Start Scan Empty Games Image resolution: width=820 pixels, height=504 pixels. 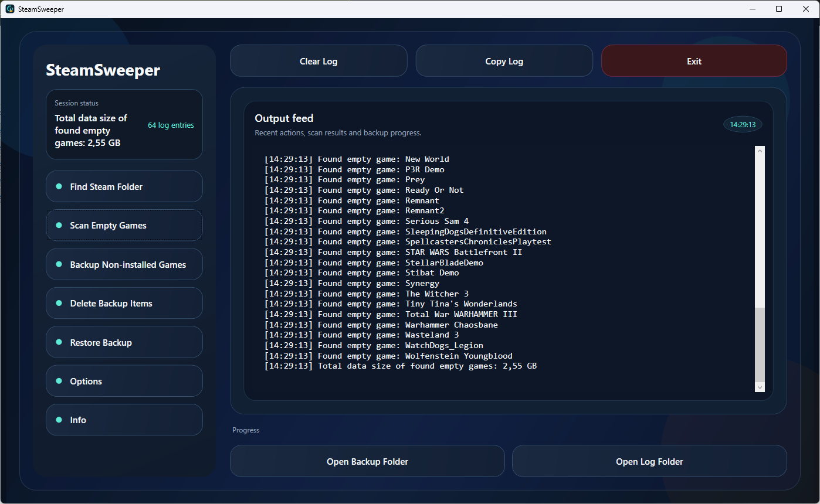point(124,225)
